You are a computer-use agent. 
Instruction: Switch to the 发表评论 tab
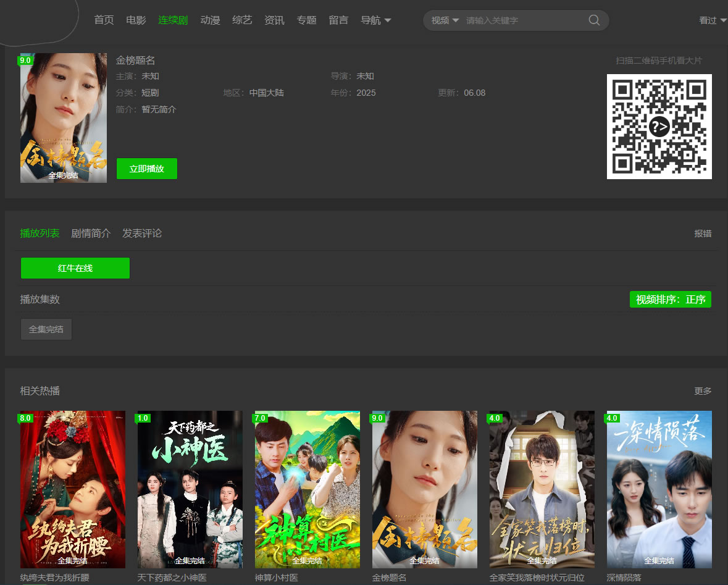[x=142, y=234]
